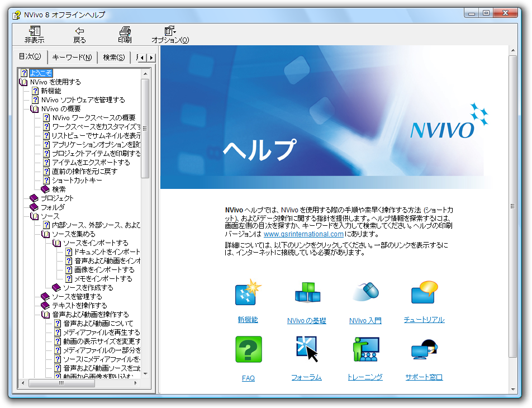Click the tab strip right scroll arrow
This screenshot has height=408, width=532.
point(151,58)
